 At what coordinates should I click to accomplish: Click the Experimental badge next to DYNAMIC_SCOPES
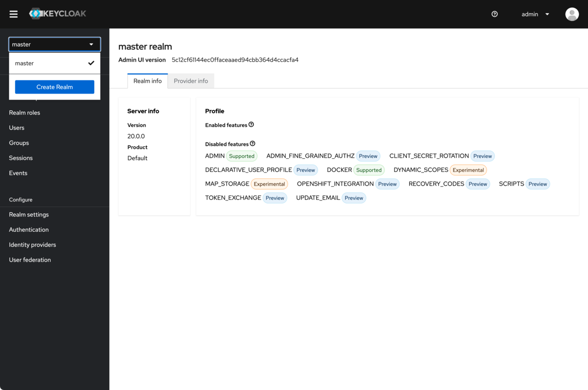468,170
